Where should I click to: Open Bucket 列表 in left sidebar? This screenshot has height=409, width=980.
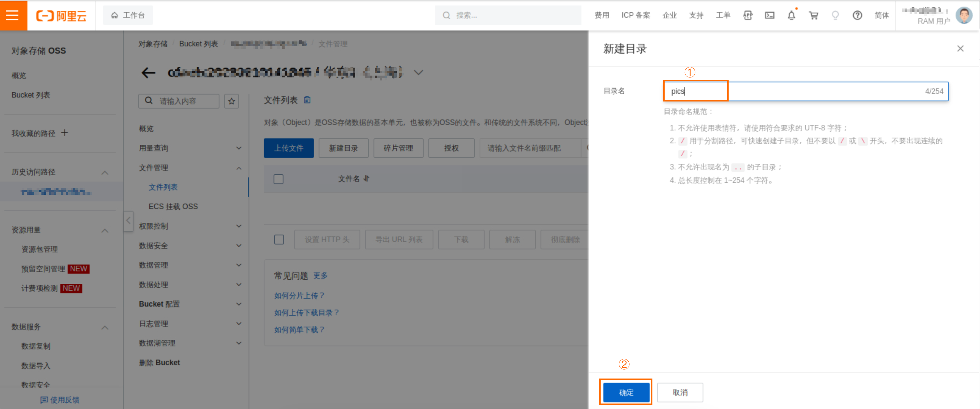point(31,95)
